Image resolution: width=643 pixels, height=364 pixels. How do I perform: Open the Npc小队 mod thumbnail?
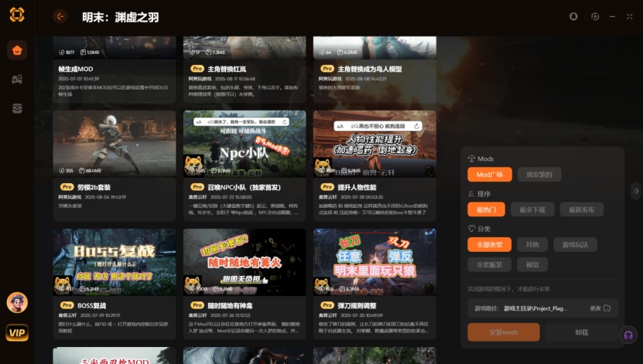point(245,144)
